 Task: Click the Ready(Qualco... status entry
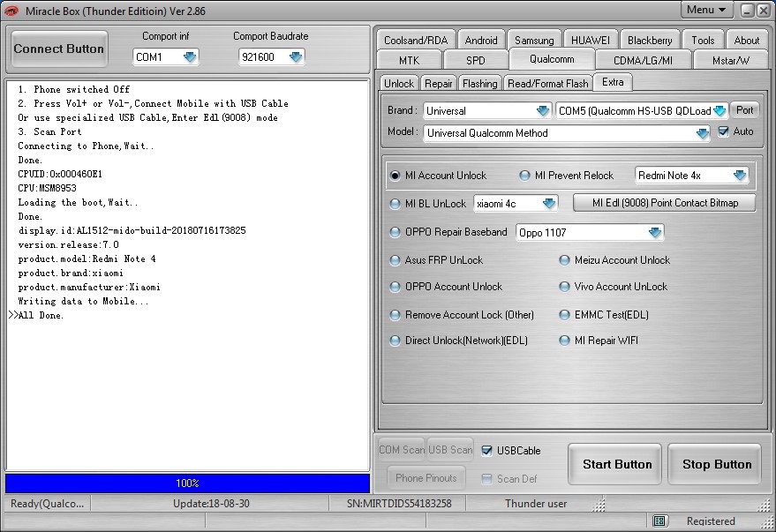[48, 504]
